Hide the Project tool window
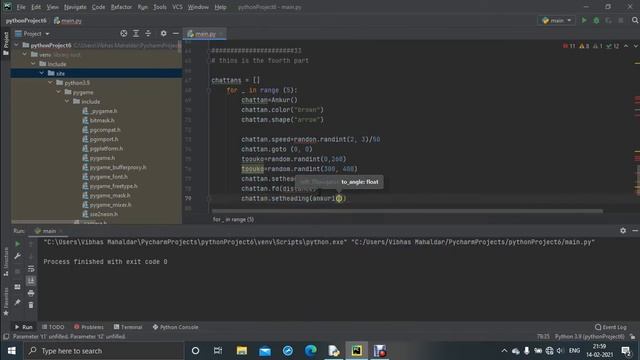The width and height of the screenshot is (640, 360). pos(176,33)
